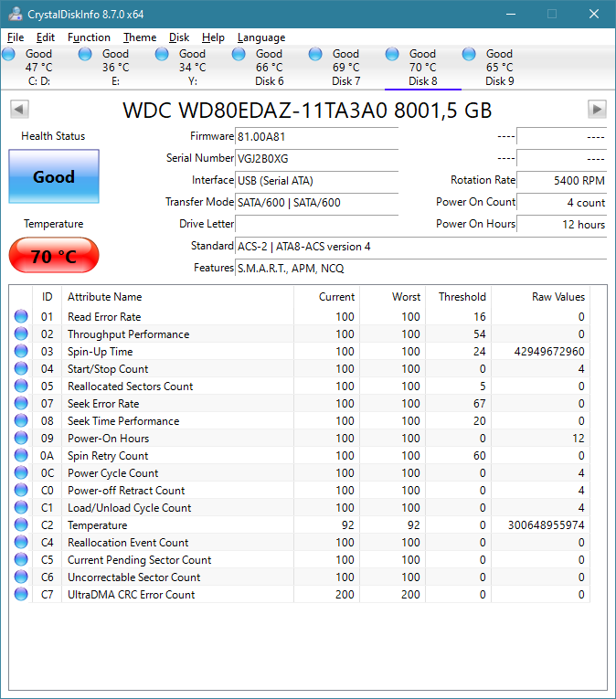Click status icon of Throughput Performance
616x699 pixels.
pyautogui.click(x=21, y=334)
